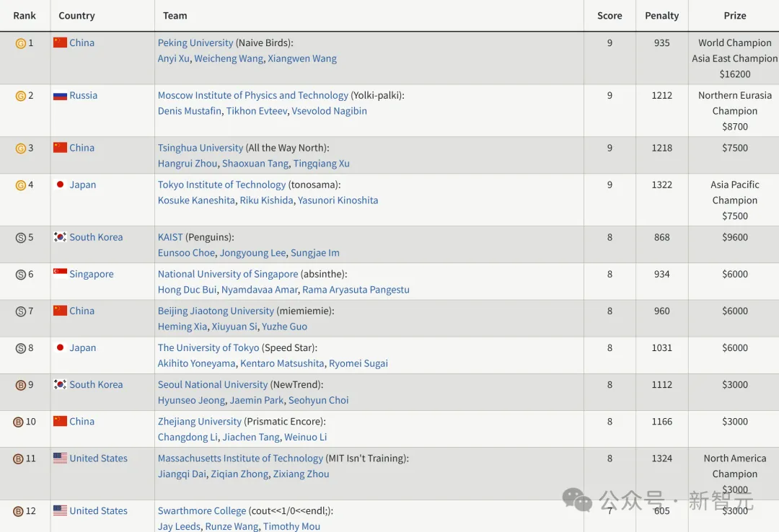Open Weicheng Wang's profile link
Viewport: 779px width, 532px height.
[229, 58]
